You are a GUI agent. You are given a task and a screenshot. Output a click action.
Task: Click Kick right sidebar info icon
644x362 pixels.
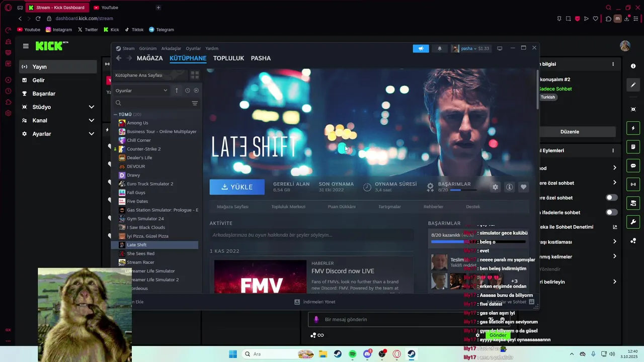(x=633, y=66)
